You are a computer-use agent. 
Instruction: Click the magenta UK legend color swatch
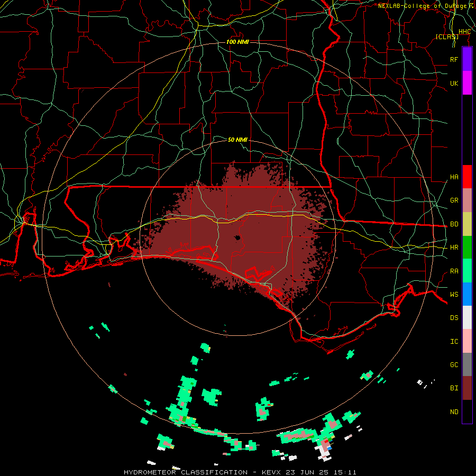tap(467, 83)
